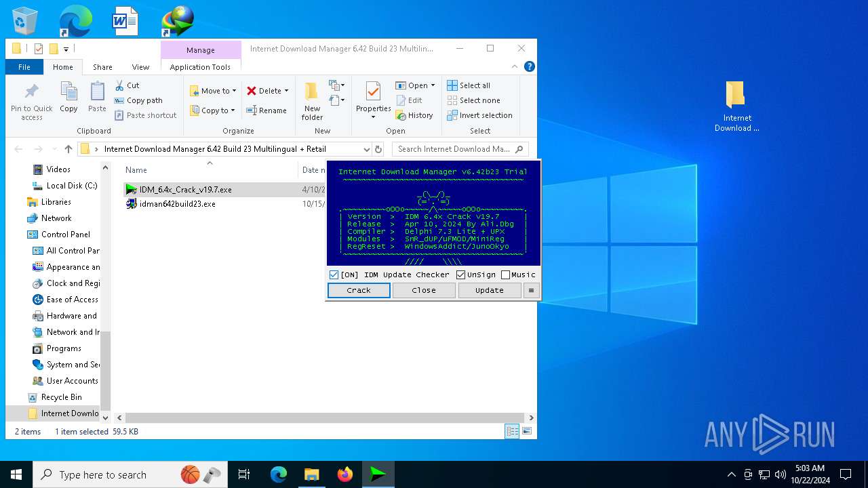Click Invert selection in ribbon
868x488 pixels.
point(479,115)
